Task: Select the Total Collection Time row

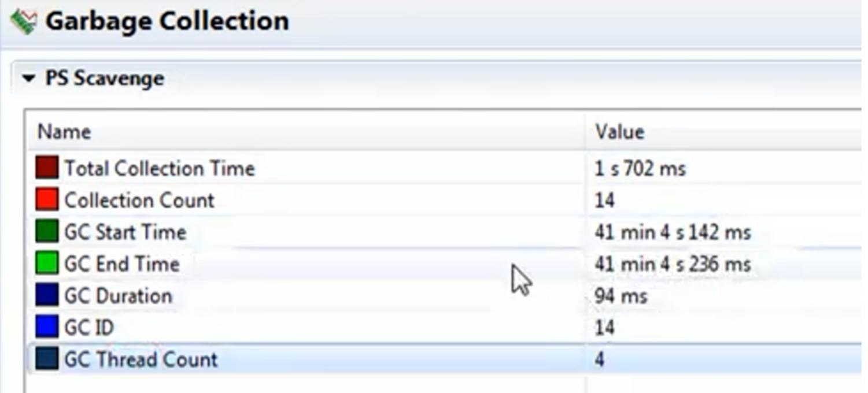Action: 159,169
